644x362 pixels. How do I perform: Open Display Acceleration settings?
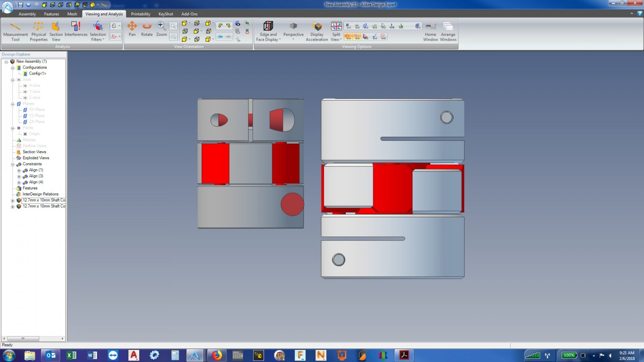(317, 31)
